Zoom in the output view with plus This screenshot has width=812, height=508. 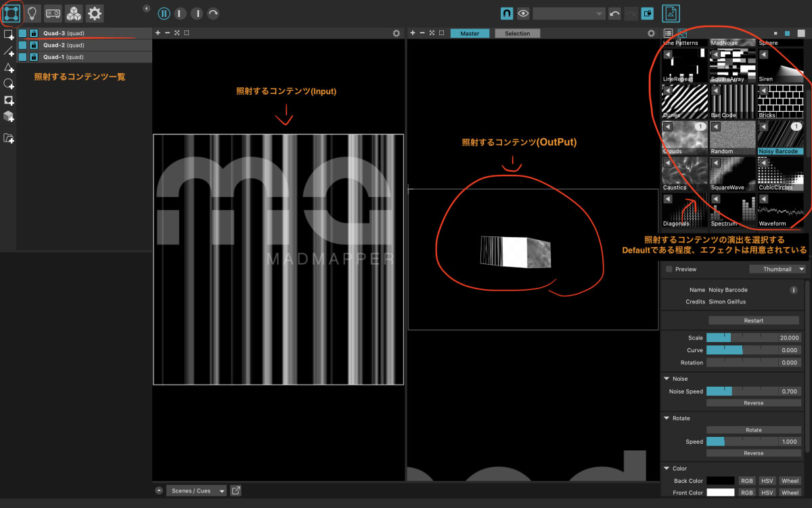(x=413, y=33)
